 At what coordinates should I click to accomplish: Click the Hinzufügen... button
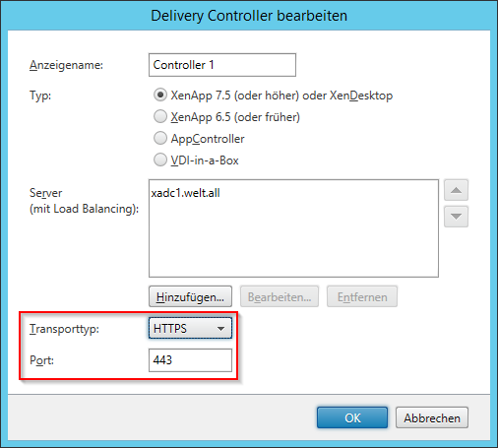(x=190, y=296)
